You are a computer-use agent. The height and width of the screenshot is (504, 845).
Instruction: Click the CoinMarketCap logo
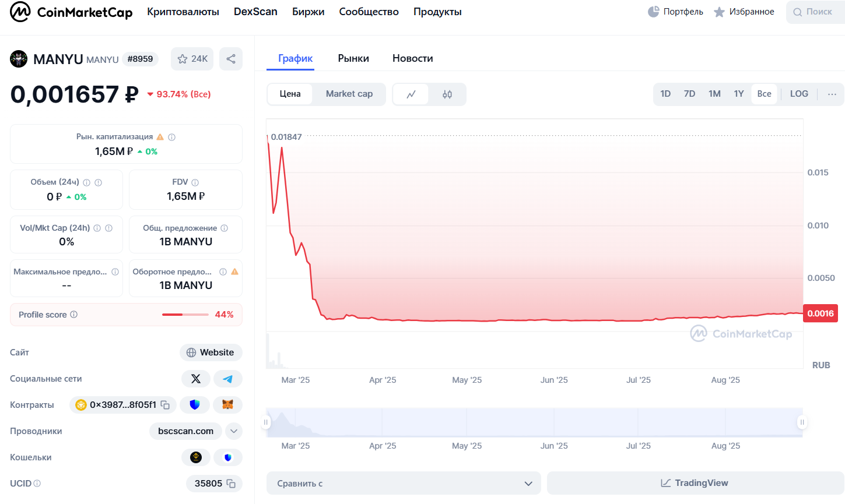coord(71,12)
